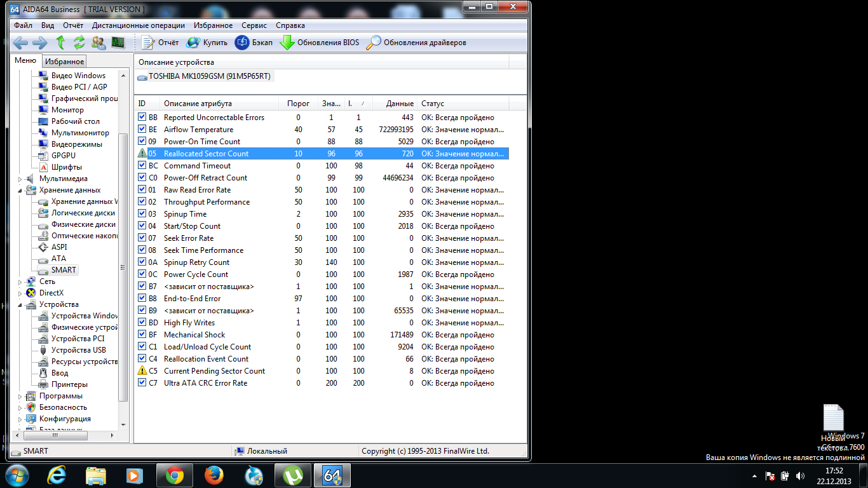Launch Firefox from the taskbar

(214, 475)
